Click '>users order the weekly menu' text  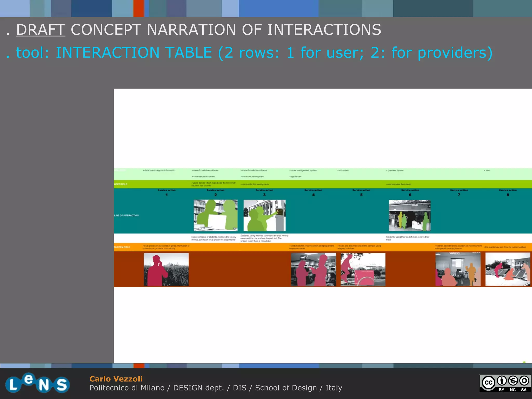[255, 184]
